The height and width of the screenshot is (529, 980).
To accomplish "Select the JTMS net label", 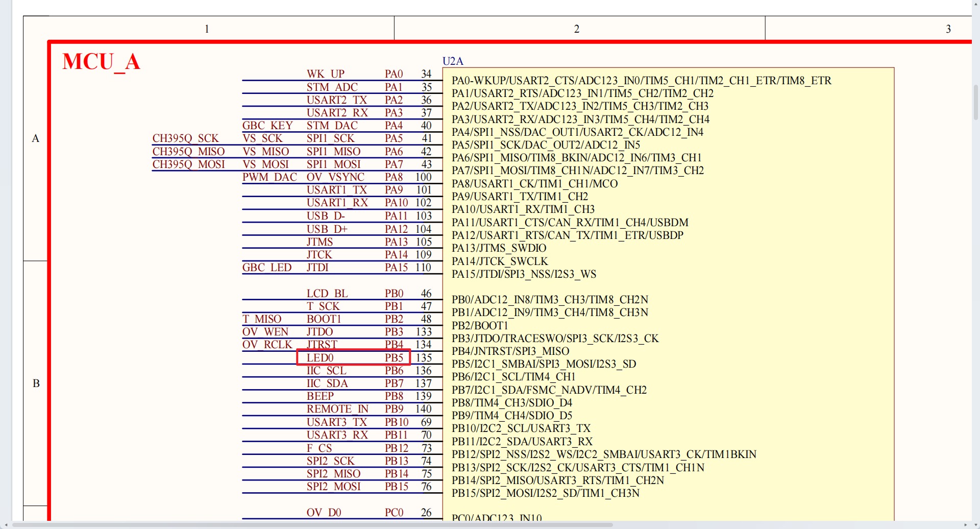I will pyautogui.click(x=320, y=242).
